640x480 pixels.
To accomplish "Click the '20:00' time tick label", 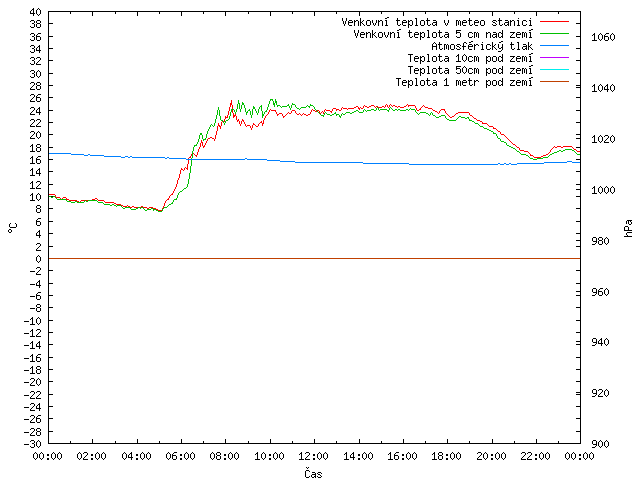I will coord(491,456).
